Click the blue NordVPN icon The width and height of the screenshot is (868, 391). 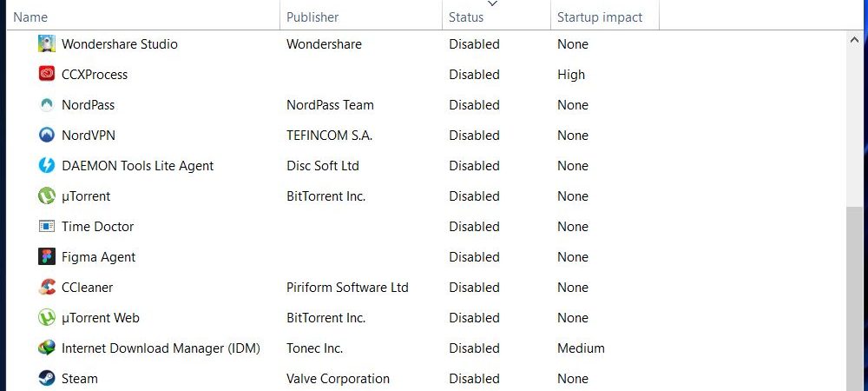(47, 136)
